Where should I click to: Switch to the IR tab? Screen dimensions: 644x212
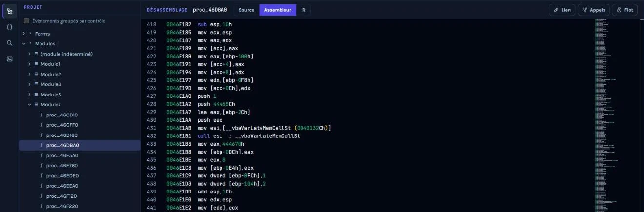(x=303, y=10)
